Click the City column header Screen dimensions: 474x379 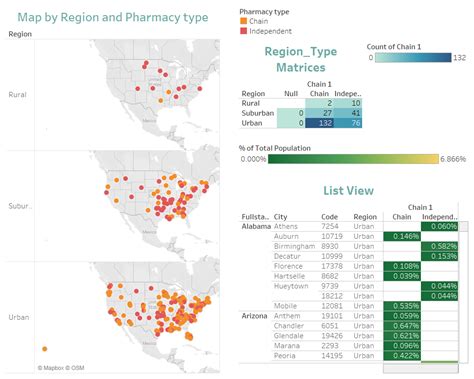[x=280, y=217]
